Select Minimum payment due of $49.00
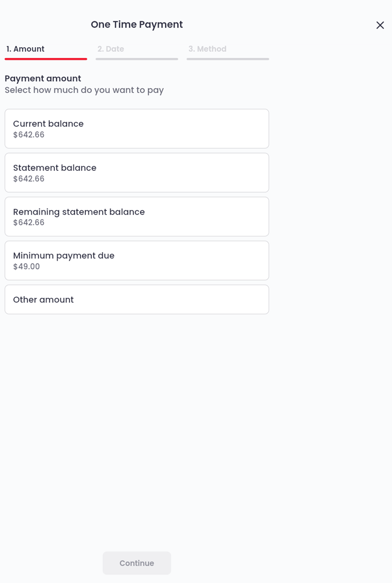 coord(137,260)
